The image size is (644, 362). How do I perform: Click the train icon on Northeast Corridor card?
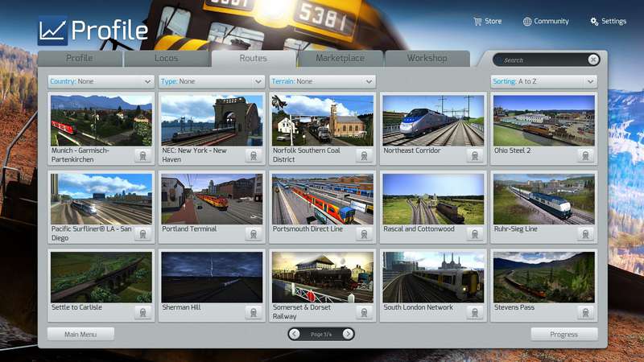click(474, 156)
